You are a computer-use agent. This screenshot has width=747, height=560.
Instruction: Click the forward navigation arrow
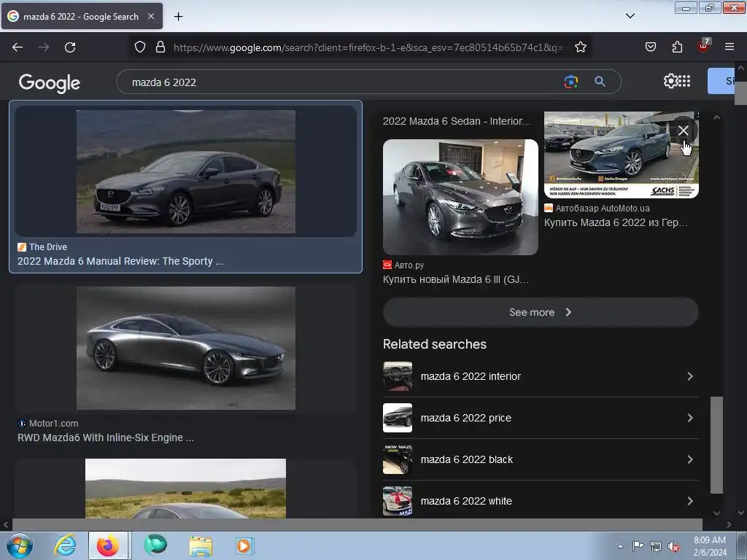pyautogui.click(x=44, y=47)
